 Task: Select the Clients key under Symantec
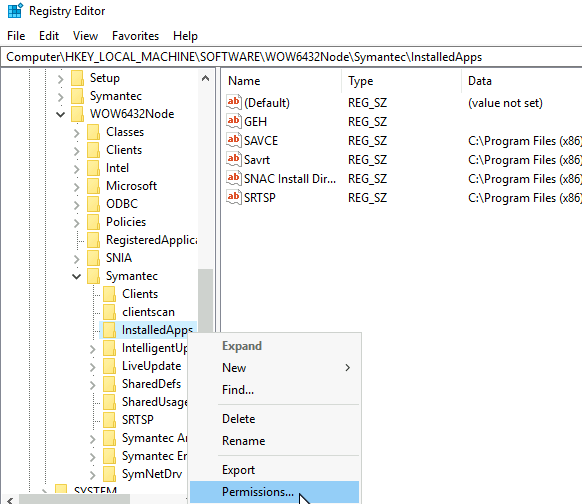(140, 294)
